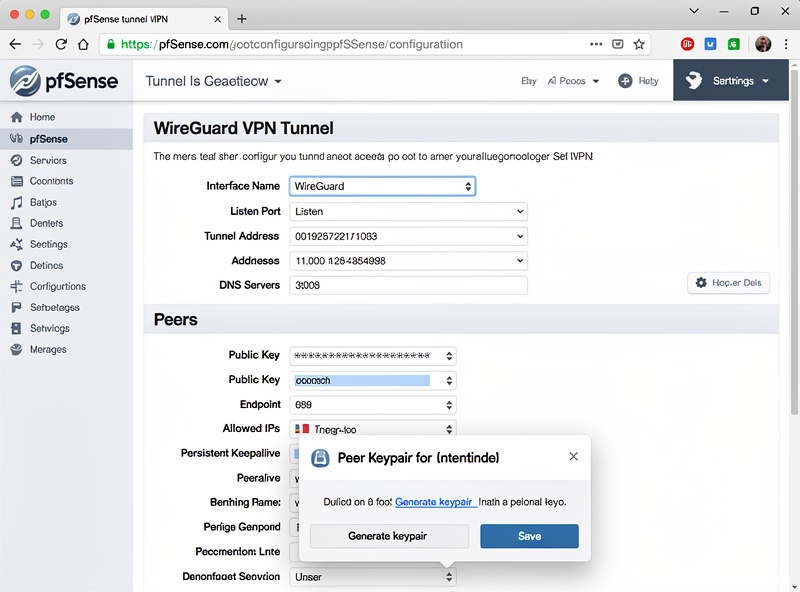This screenshot has width=800, height=592.
Task: Open a new browser tab
Action: click(x=242, y=19)
